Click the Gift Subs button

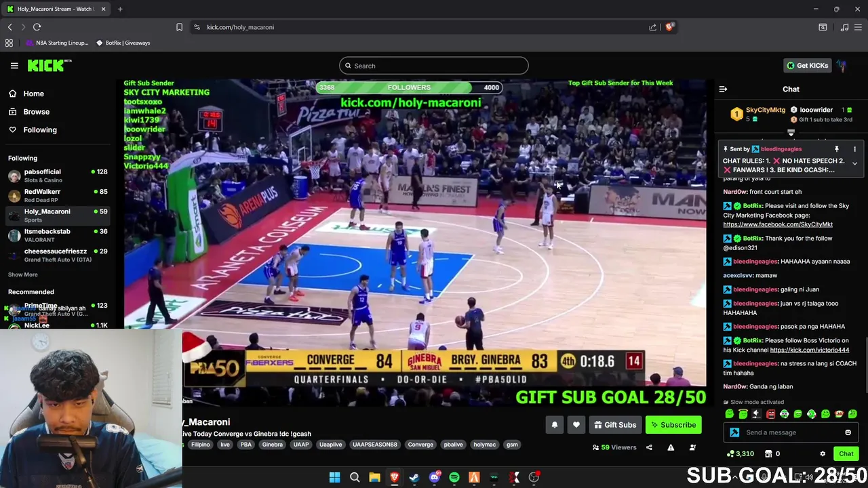click(x=615, y=425)
